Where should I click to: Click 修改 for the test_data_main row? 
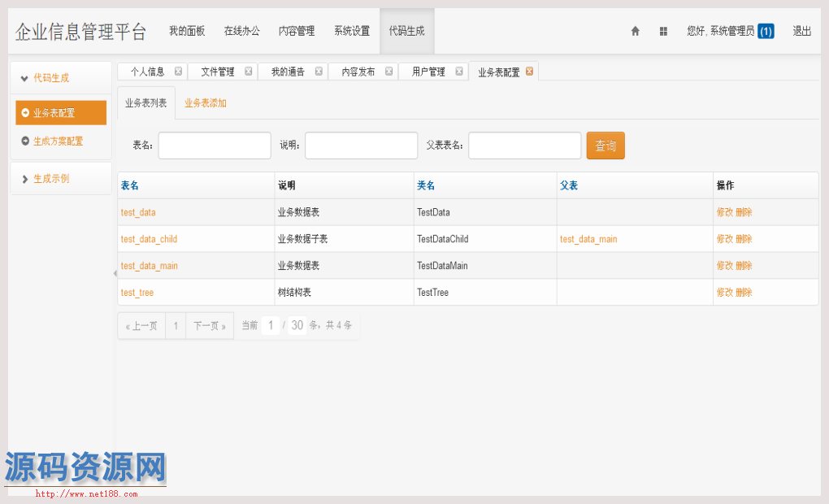click(x=725, y=266)
